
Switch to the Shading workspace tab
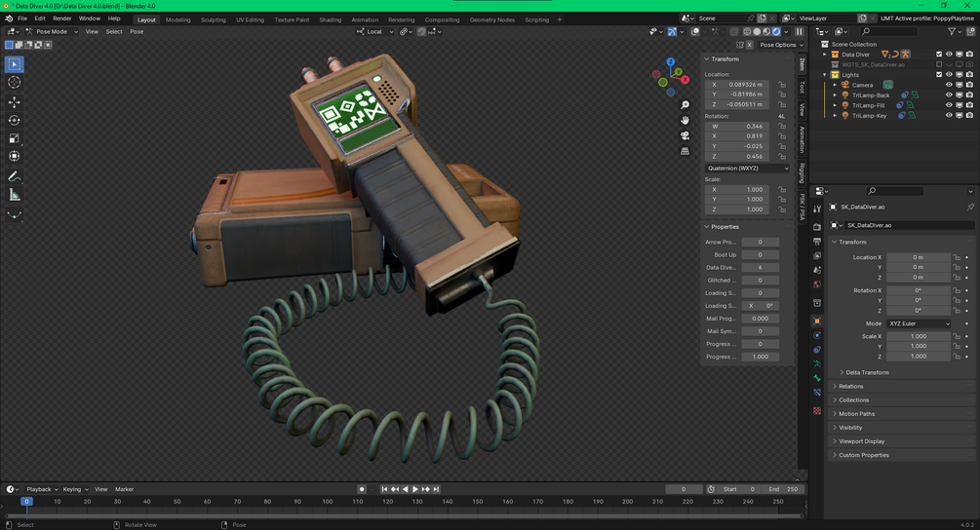coord(330,19)
